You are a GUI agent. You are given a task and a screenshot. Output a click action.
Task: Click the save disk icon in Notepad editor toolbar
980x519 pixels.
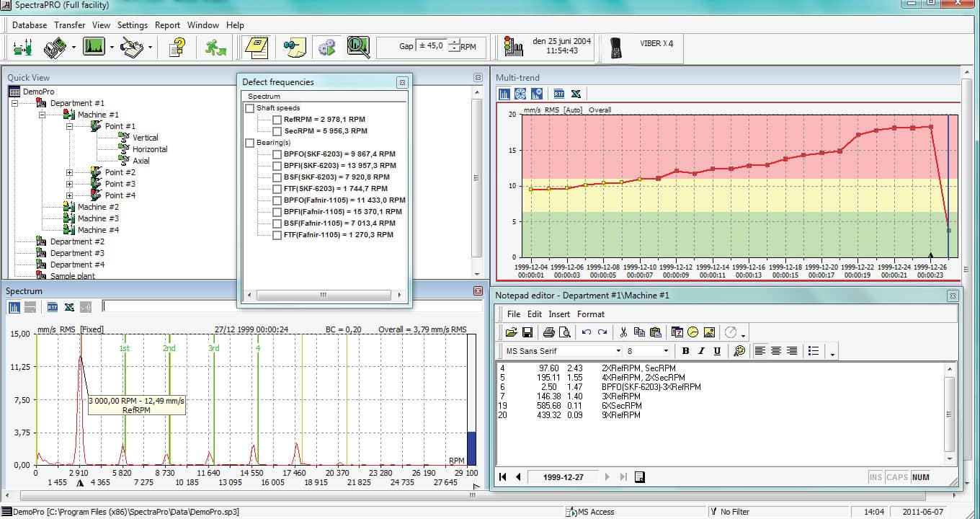527,332
